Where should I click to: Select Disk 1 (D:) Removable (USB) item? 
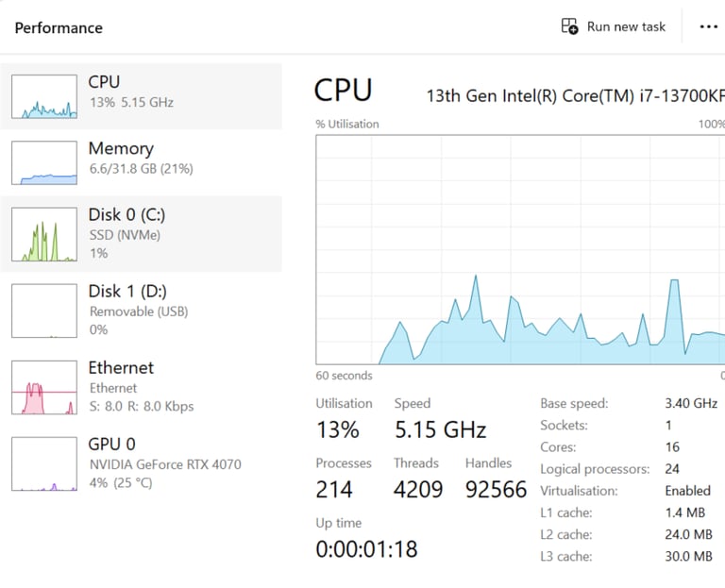click(x=141, y=311)
